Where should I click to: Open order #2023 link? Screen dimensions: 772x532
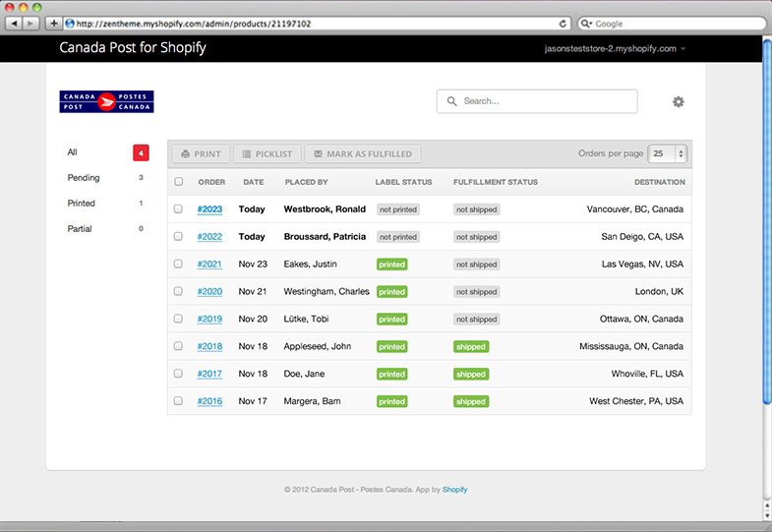(x=209, y=209)
